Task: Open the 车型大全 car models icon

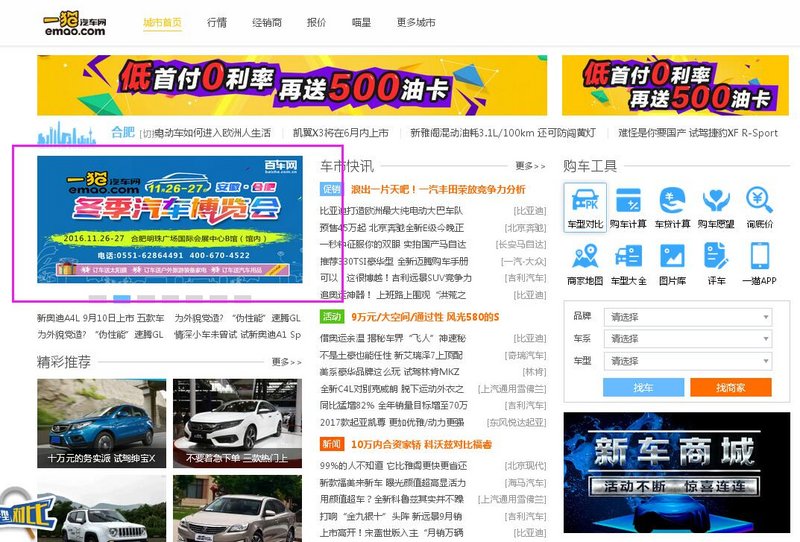Action: [x=628, y=264]
